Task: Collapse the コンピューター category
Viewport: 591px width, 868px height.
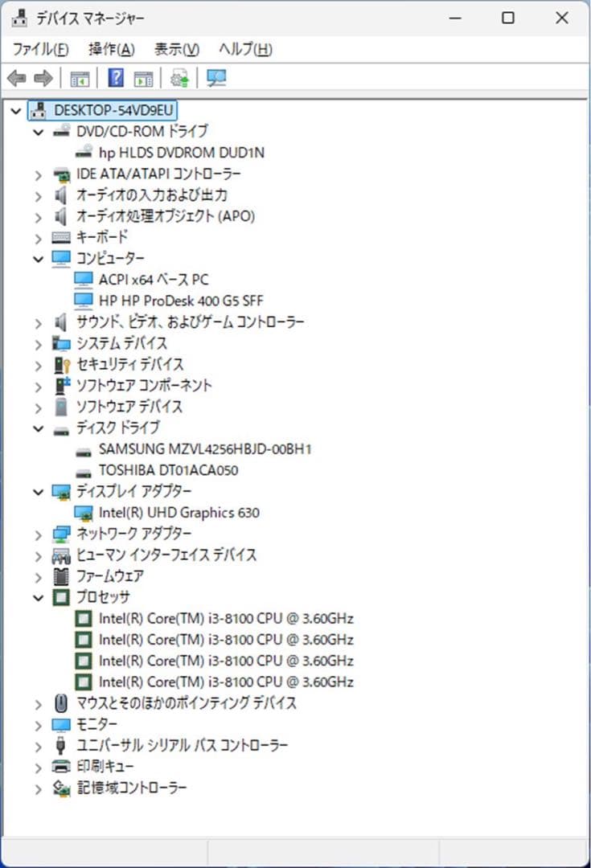Action: coord(39,259)
